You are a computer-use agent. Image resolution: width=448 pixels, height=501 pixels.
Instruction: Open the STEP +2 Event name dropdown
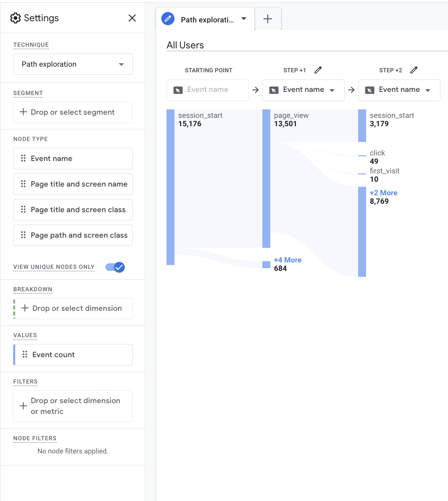(399, 90)
